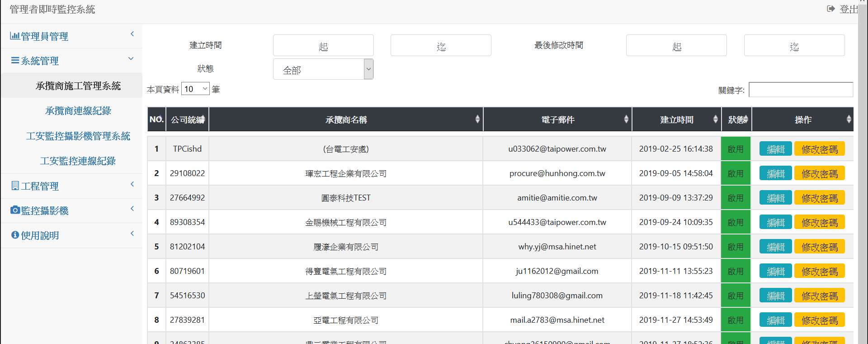
Task: Click 修改密碼 for TPCishd row
Action: point(820,149)
